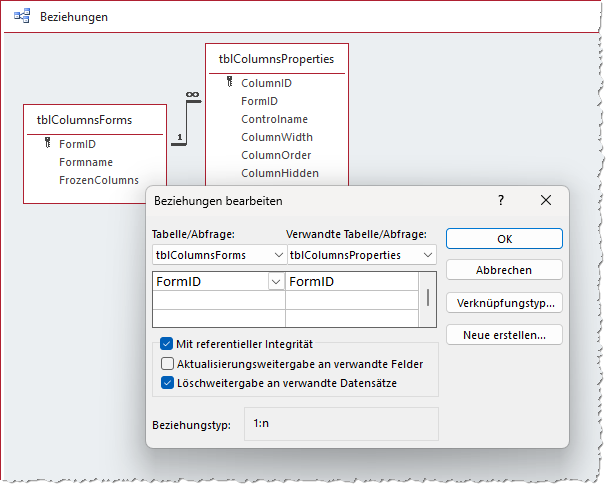The image size is (608, 489).
Task: Disable Löschweitergabe an verwandte Datensätze
Action: pyautogui.click(x=168, y=381)
